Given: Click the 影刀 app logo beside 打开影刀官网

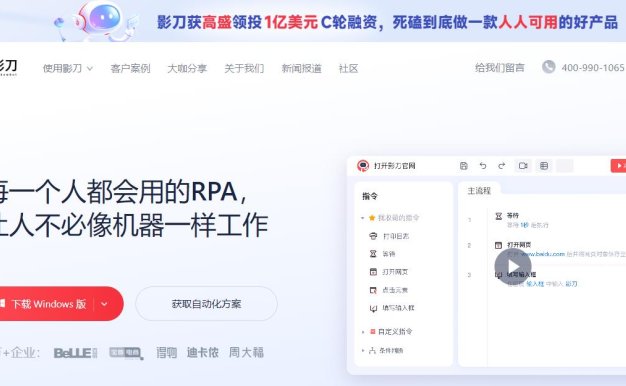Looking at the screenshot, I should tap(363, 165).
